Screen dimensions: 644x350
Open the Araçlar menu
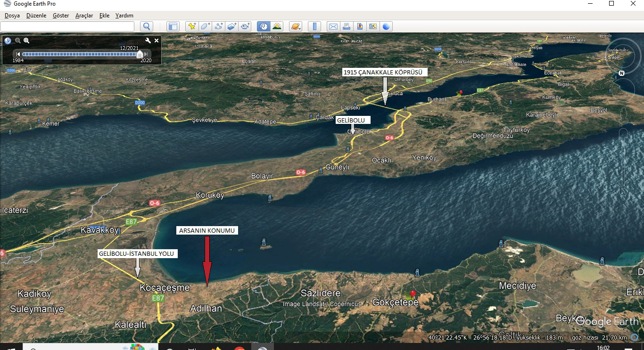(x=84, y=16)
